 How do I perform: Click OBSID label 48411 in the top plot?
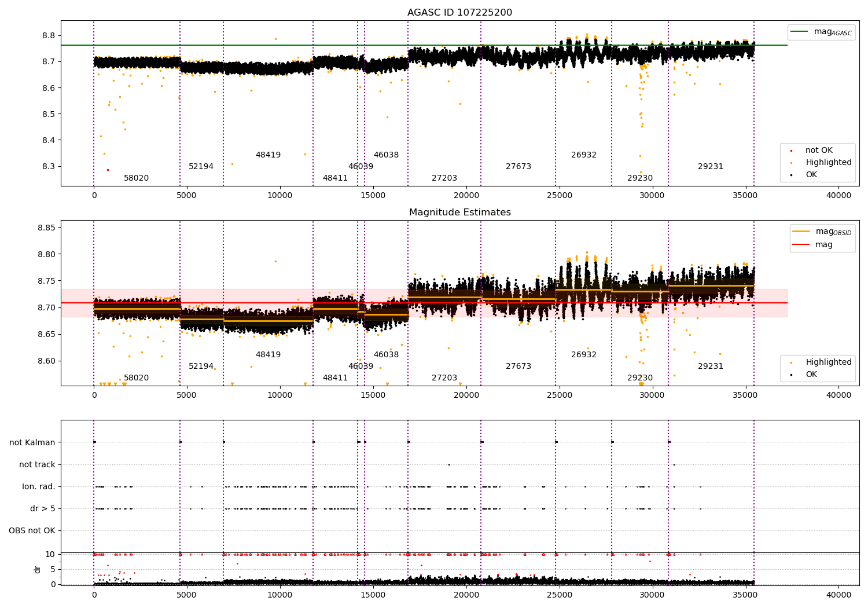(335, 178)
